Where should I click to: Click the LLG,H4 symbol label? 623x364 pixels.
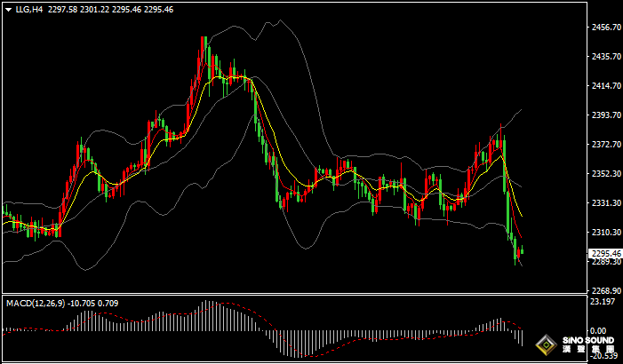click(28, 10)
